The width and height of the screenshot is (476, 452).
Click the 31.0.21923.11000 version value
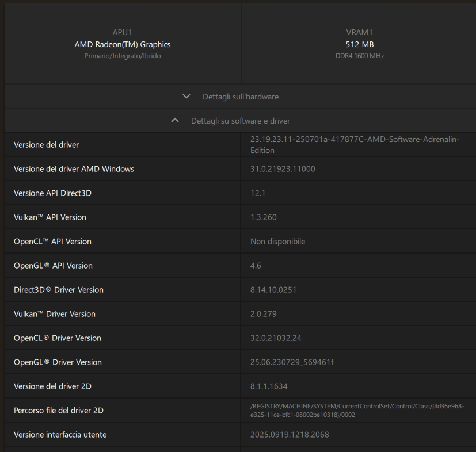coord(283,169)
